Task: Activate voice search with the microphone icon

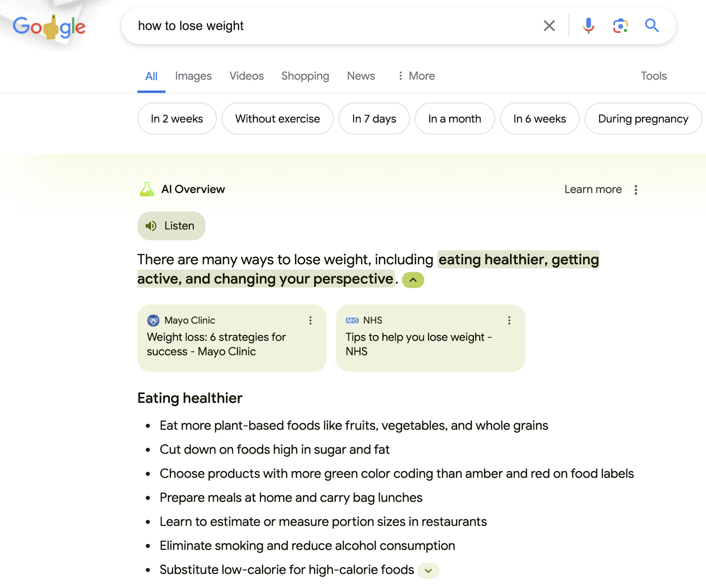Action: tap(588, 26)
